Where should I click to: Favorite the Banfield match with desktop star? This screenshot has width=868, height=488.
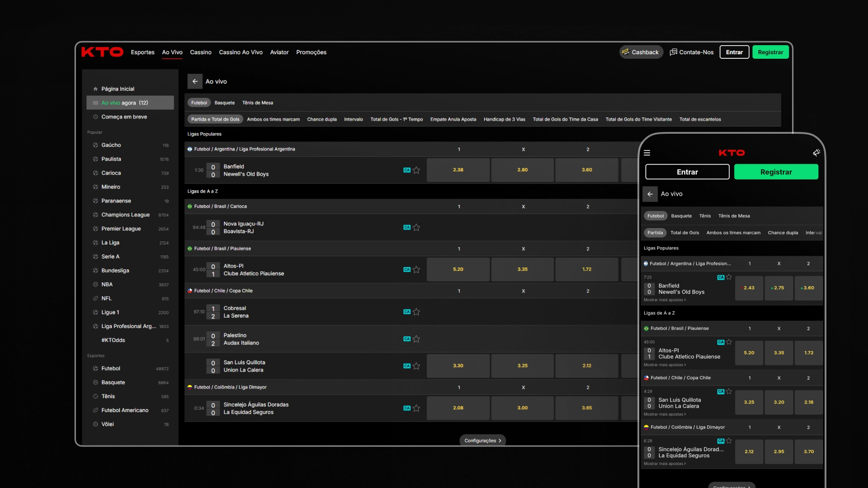click(x=416, y=170)
